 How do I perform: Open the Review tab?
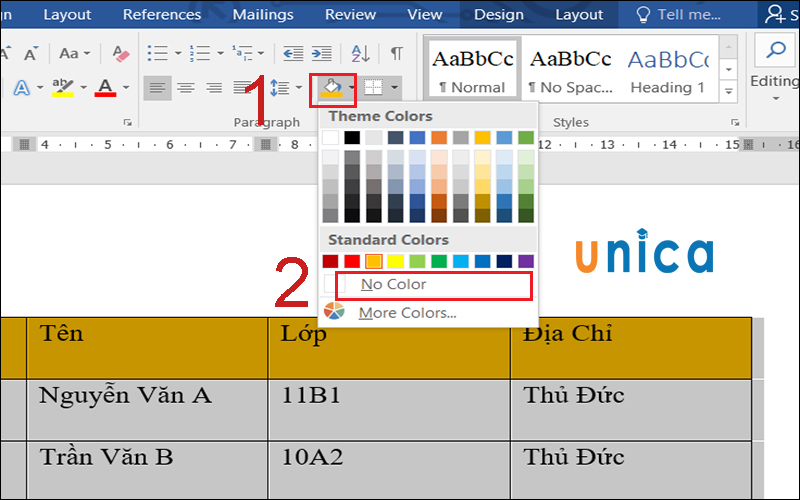pyautogui.click(x=351, y=14)
